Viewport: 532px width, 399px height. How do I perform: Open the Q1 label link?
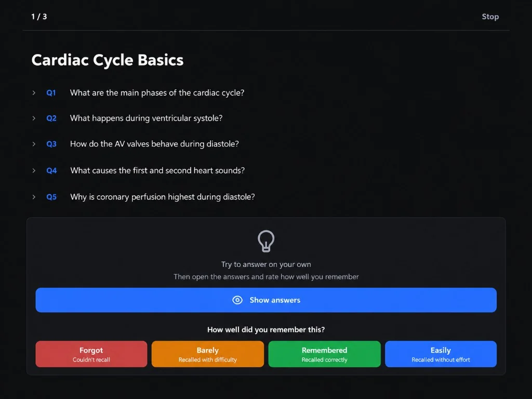(51, 92)
